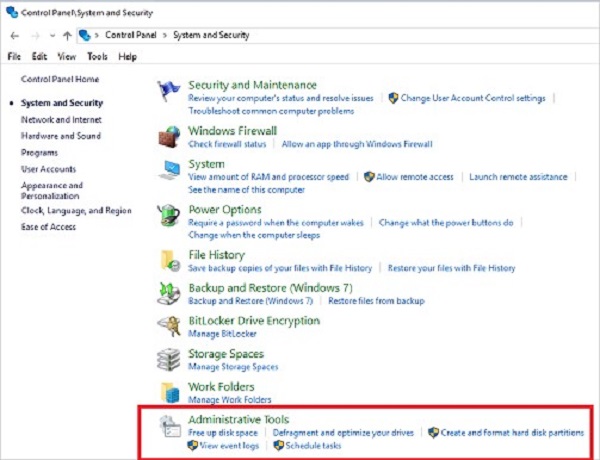This screenshot has width=600, height=460.
Task: Open Change User Account Control settings
Action: pos(473,99)
